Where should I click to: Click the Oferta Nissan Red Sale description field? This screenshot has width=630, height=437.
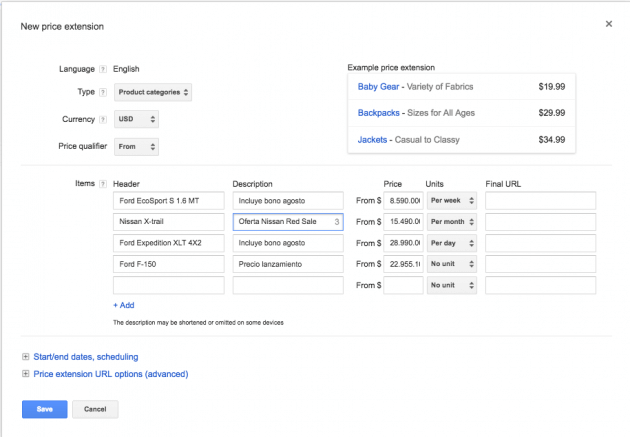288,222
